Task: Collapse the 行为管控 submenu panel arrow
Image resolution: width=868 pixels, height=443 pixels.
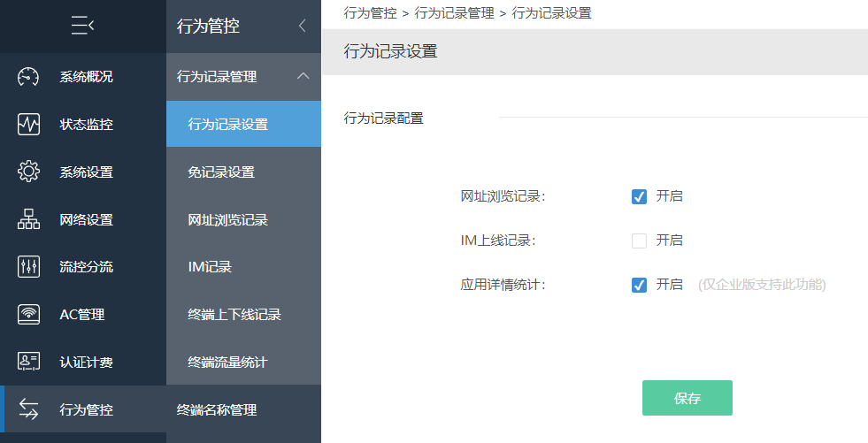Action: point(302,26)
